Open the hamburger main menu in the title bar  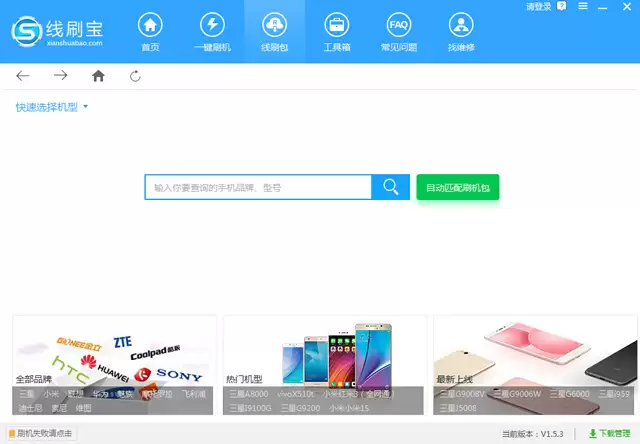click(x=583, y=6)
